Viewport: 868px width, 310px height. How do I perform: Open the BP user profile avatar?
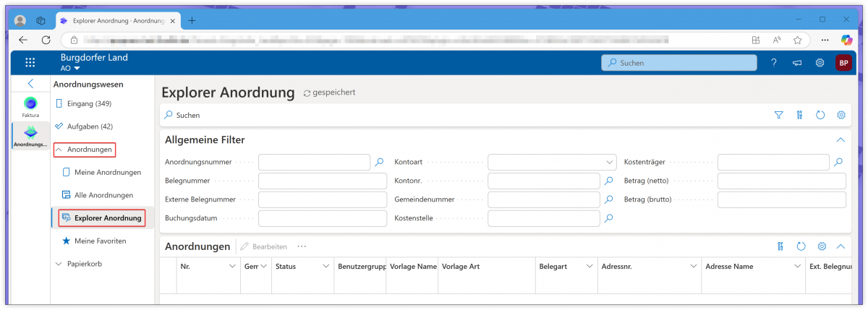tap(843, 63)
